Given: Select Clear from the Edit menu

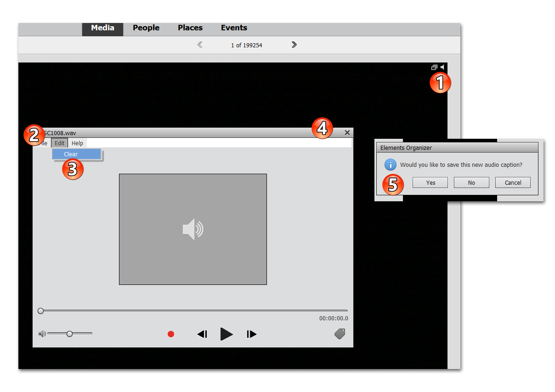Looking at the screenshot, I should 70,154.
